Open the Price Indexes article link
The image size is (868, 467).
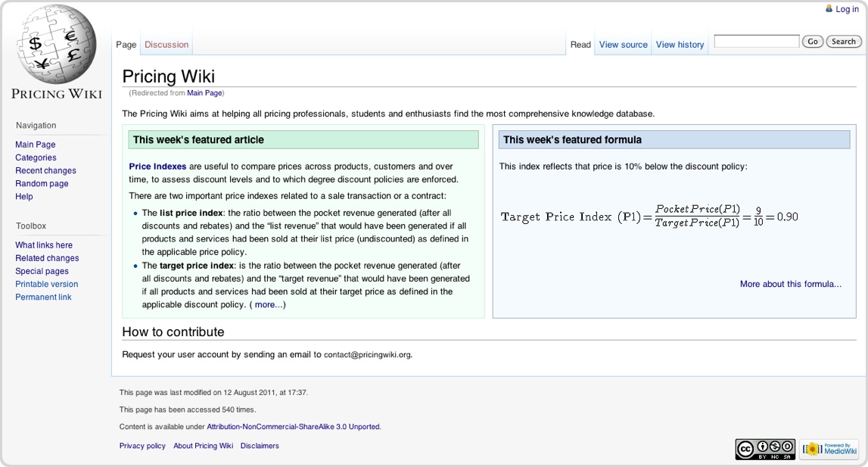(x=157, y=167)
